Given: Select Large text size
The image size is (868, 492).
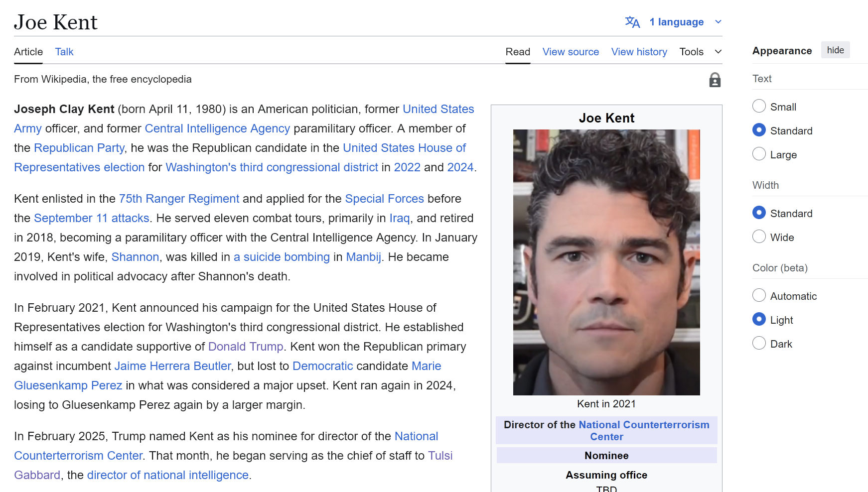Looking at the screenshot, I should click(x=759, y=154).
